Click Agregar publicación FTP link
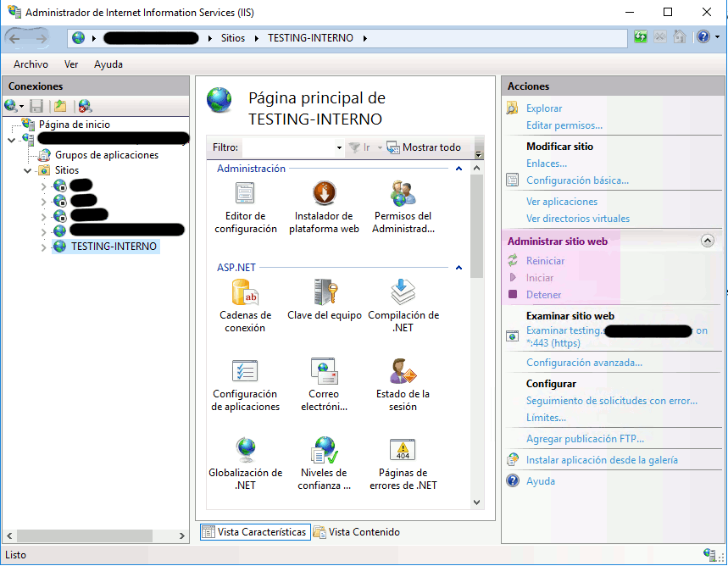The height and width of the screenshot is (566, 728). click(x=585, y=439)
